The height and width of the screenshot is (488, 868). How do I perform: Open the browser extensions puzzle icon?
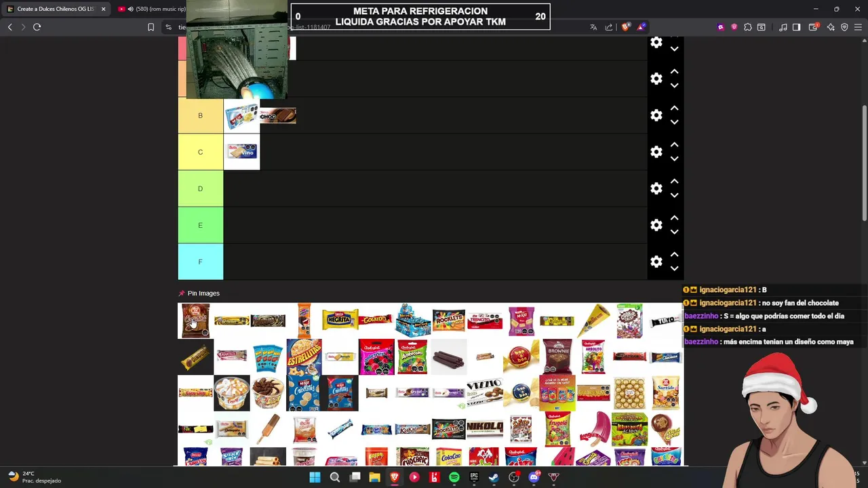[x=747, y=27]
